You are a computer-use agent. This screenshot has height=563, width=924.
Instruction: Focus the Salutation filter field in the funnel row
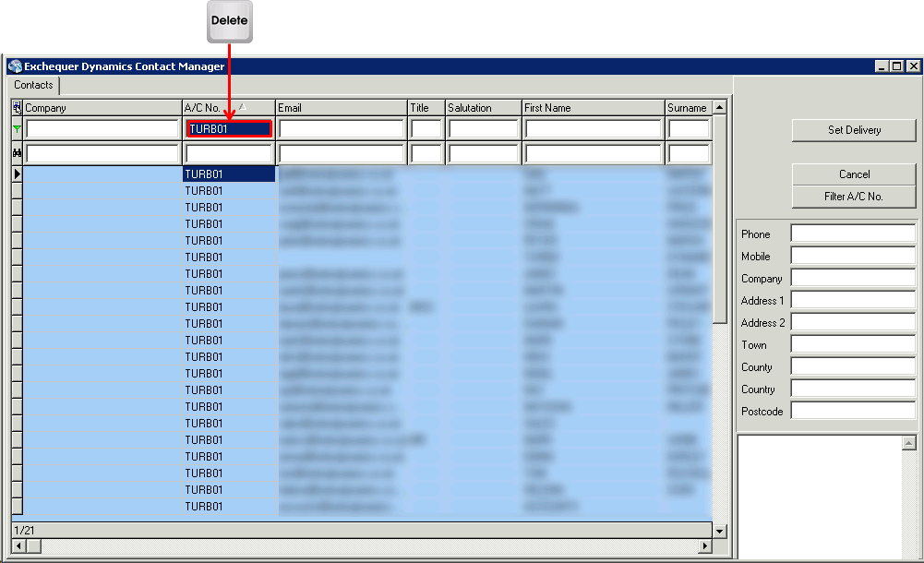(x=483, y=129)
